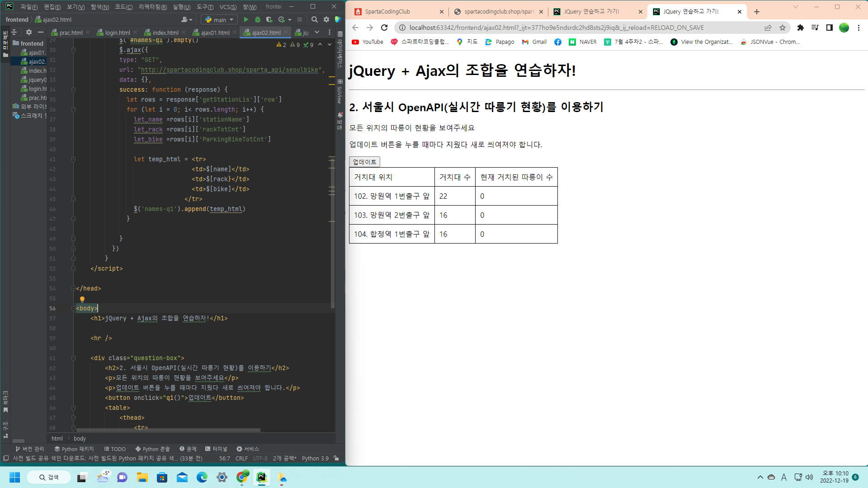Screen dimensions: 868x488
Task: Open project panel options gear icon
Action: [x=29, y=32]
